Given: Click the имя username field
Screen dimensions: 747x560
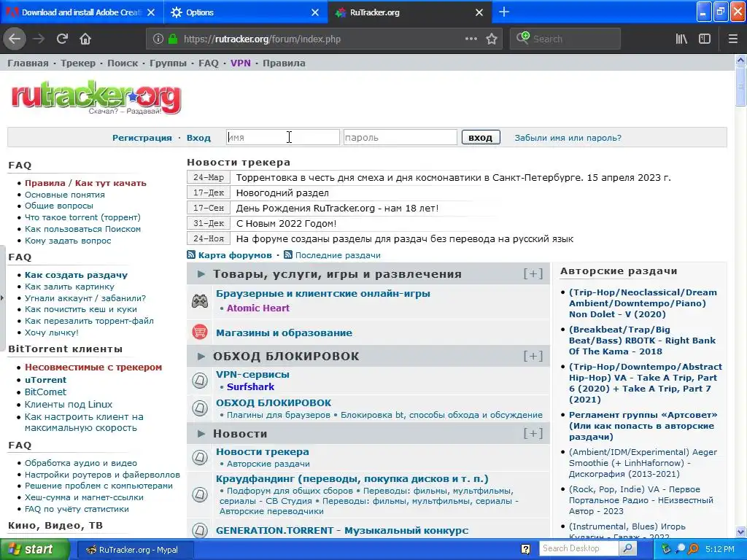Looking at the screenshot, I should tap(283, 137).
